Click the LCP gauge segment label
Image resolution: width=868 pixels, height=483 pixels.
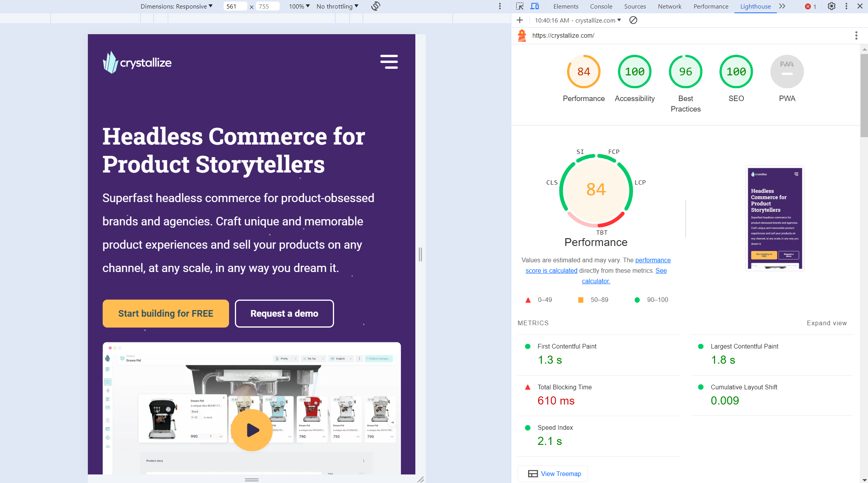point(640,182)
